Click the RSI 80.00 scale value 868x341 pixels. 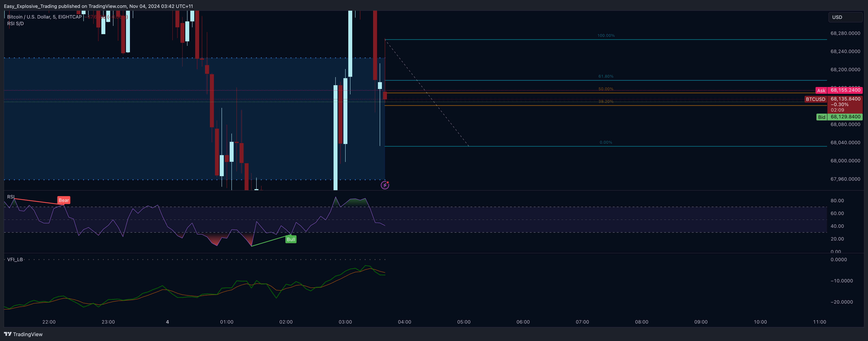(837, 200)
